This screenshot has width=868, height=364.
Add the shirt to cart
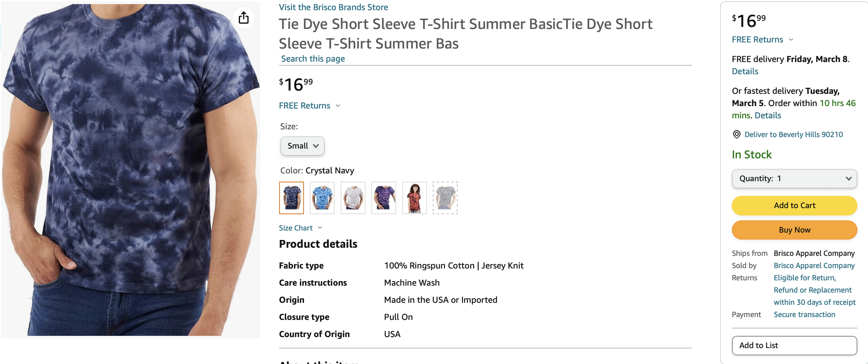click(794, 205)
